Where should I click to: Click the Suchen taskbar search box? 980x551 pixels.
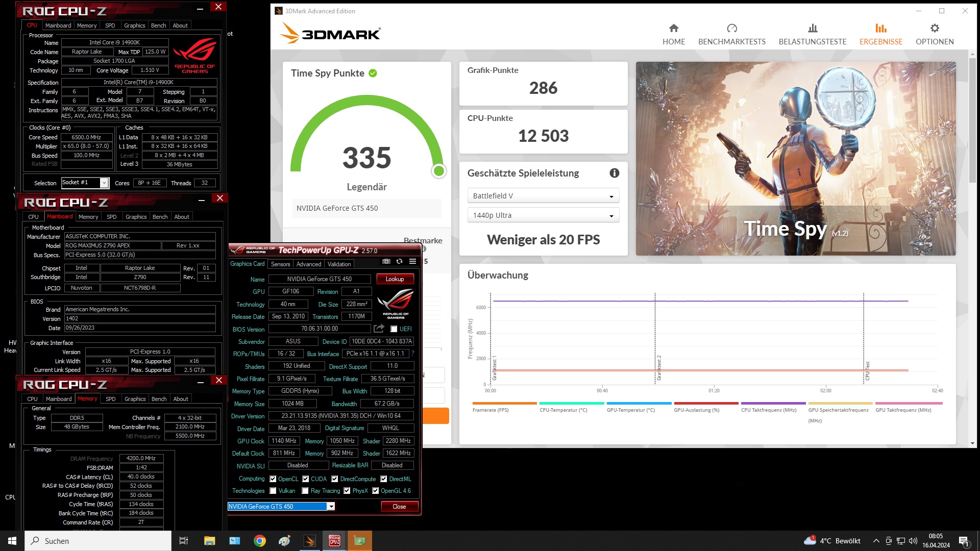(x=98, y=541)
